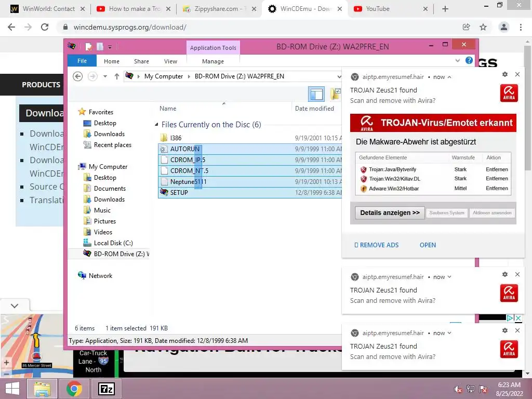Viewport: 532px width, 399px height.
Task: Open Documents in navigation pane
Action: coord(110,188)
